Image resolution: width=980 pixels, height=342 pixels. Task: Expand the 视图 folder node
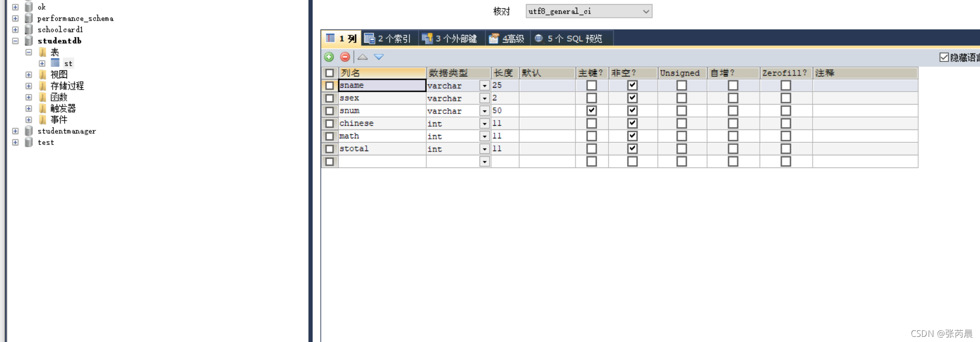(x=29, y=75)
